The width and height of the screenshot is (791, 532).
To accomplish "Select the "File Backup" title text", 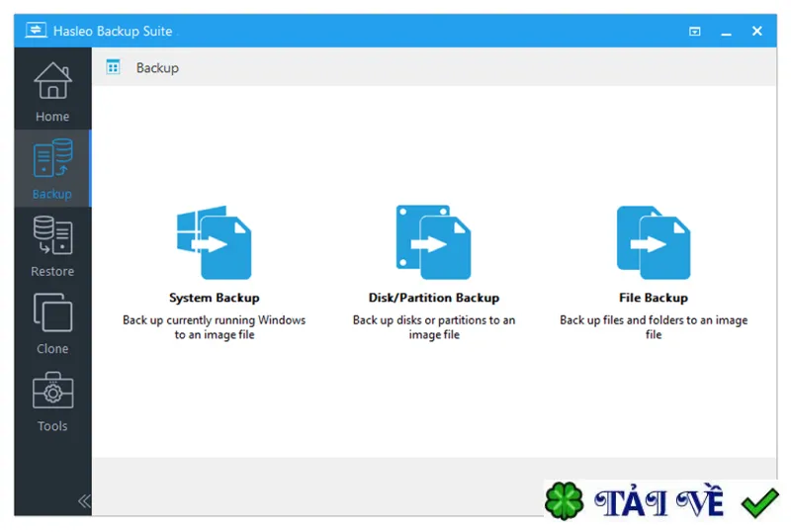I will (x=654, y=298).
